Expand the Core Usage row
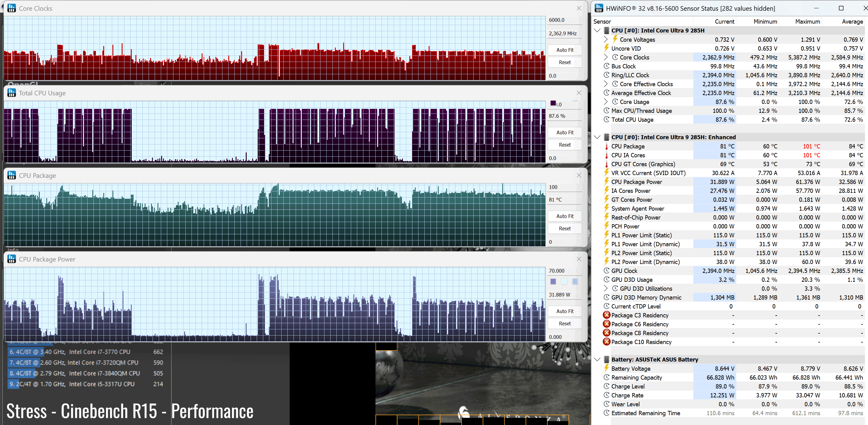Viewport: 868px width, 425px height. point(606,101)
